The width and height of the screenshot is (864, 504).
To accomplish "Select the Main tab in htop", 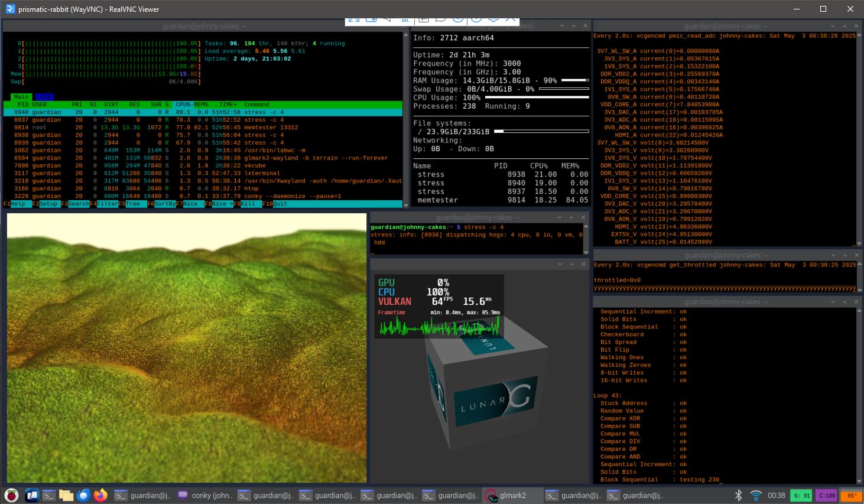I will pyautogui.click(x=21, y=97).
